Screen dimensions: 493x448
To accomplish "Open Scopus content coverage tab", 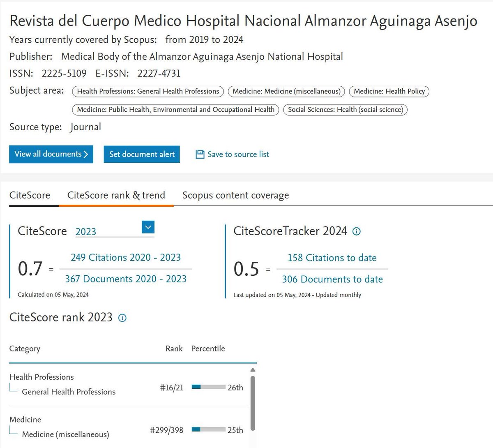I will (235, 196).
